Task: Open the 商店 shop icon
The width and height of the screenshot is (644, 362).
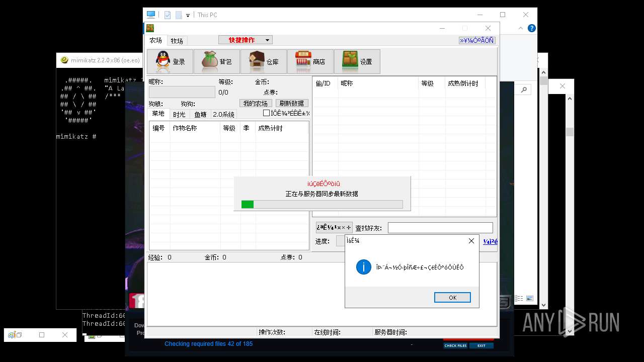Action: click(x=310, y=61)
